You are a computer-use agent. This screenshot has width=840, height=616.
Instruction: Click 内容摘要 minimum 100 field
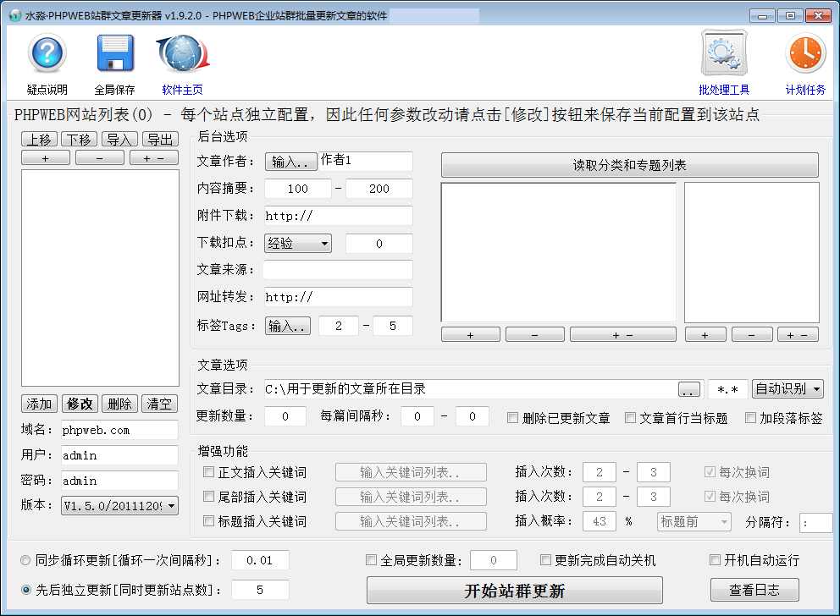coord(298,189)
